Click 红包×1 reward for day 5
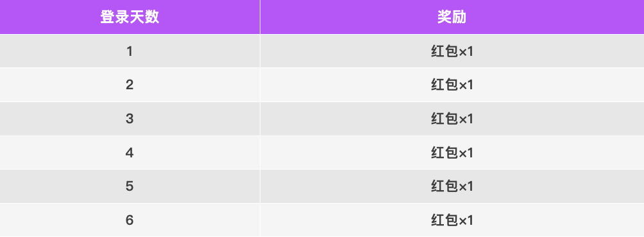The width and height of the screenshot is (644, 237). click(x=452, y=186)
